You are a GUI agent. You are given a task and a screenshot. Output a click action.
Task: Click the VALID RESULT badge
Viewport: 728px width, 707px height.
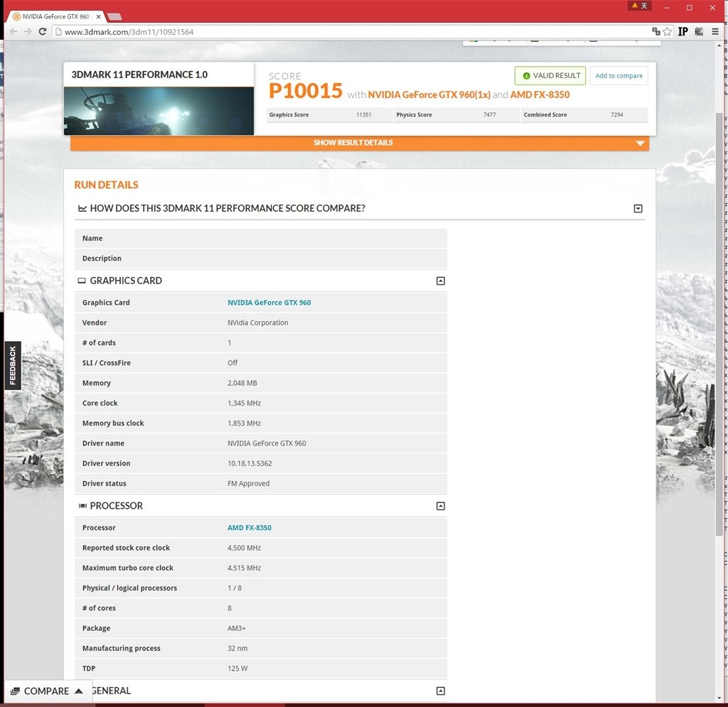550,75
